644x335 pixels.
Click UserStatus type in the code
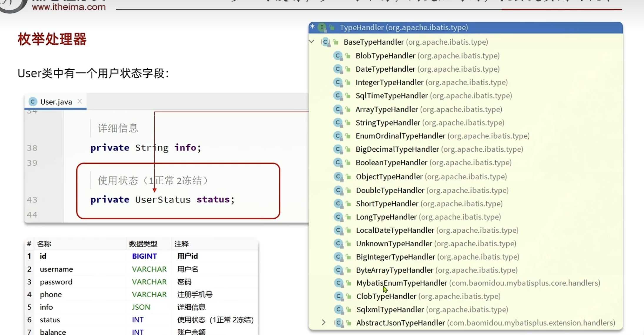click(x=163, y=200)
